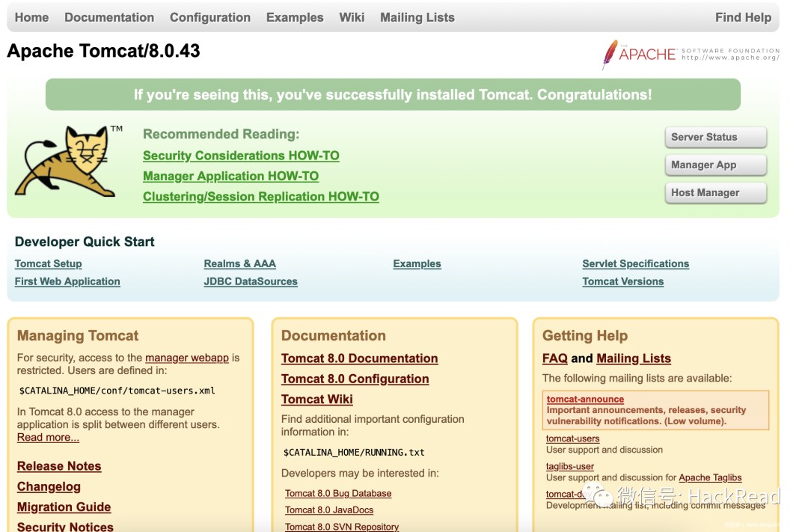The height and width of the screenshot is (532, 808).
Task: Click the Managing Tomcat heading
Action: pyautogui.click(x=78, y=336)
